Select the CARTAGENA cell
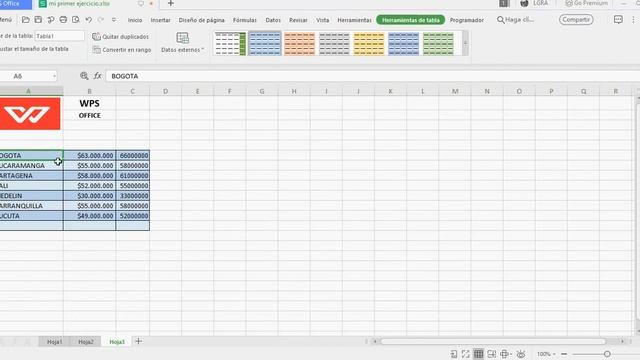 click(31, 176)
